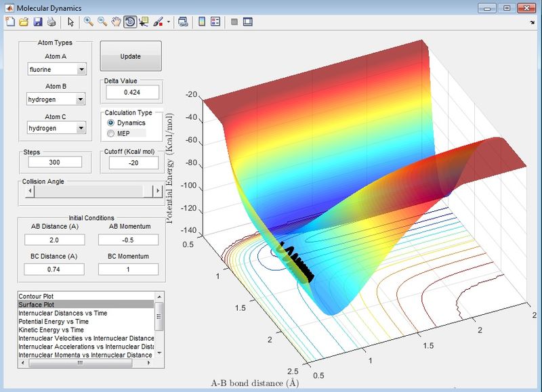
Task: Click the Update button
Action: point(131,56)
